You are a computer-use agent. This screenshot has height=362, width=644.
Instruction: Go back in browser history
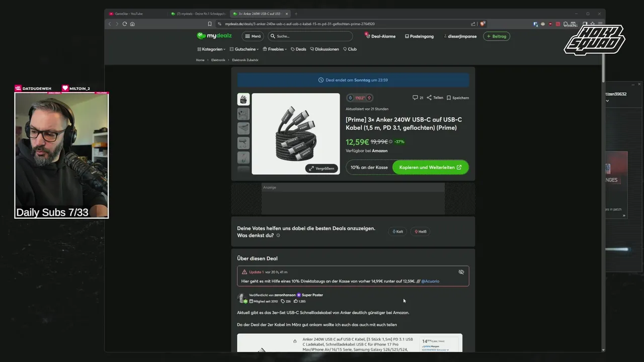pos(110,24)
